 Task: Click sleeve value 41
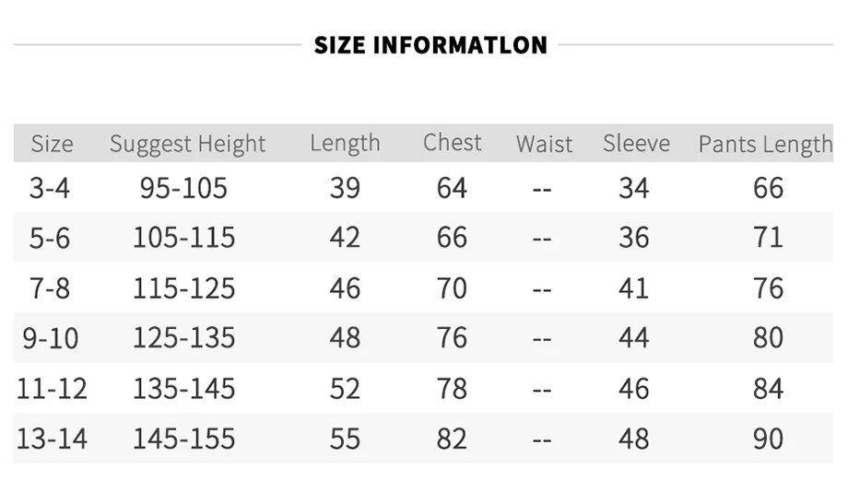point(633,288)
